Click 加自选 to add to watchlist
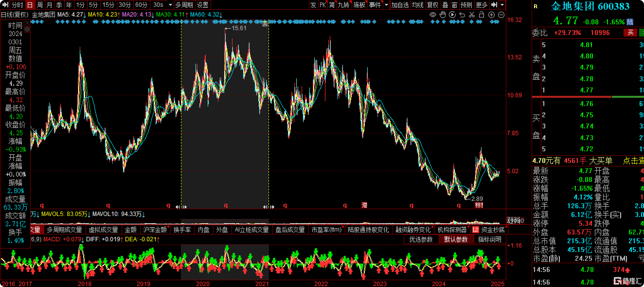The height and width of the screenshot is (287, 644). [x=400, y=5]
